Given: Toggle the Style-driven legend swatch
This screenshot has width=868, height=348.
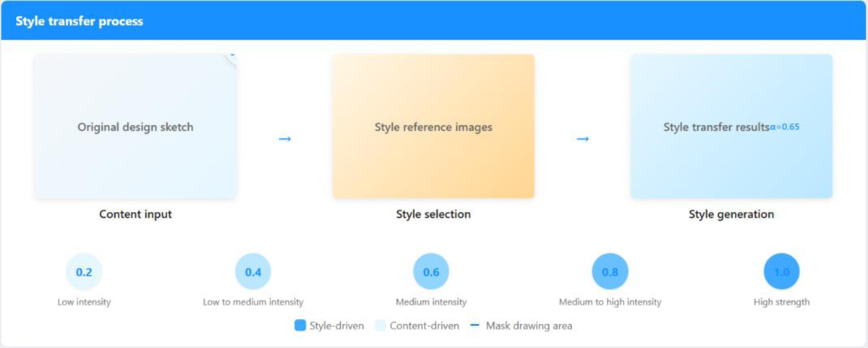Looking at the screenshot, I should click(x=300, y=326).
